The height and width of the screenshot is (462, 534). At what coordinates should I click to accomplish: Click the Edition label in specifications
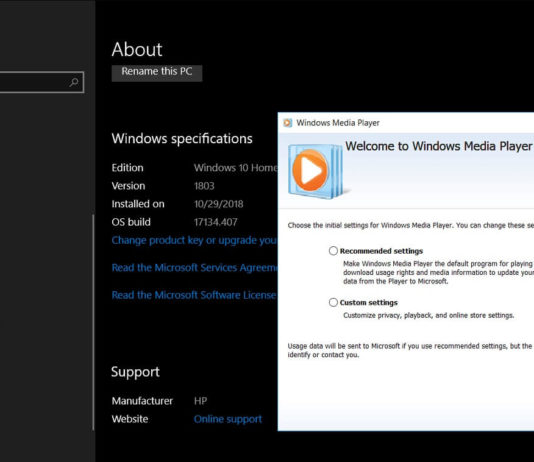pyautogui.click(x=127, y=168)
